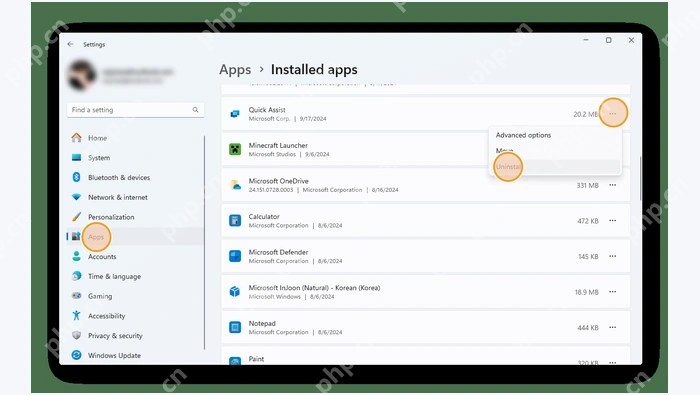Click the Privacy & security shield icon

[76, 335]
